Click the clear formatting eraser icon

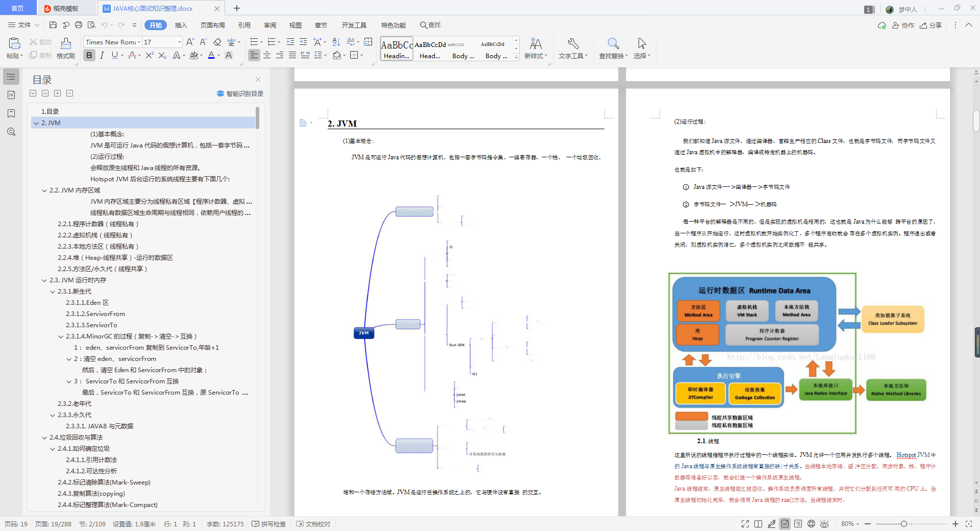pos(217,42)
